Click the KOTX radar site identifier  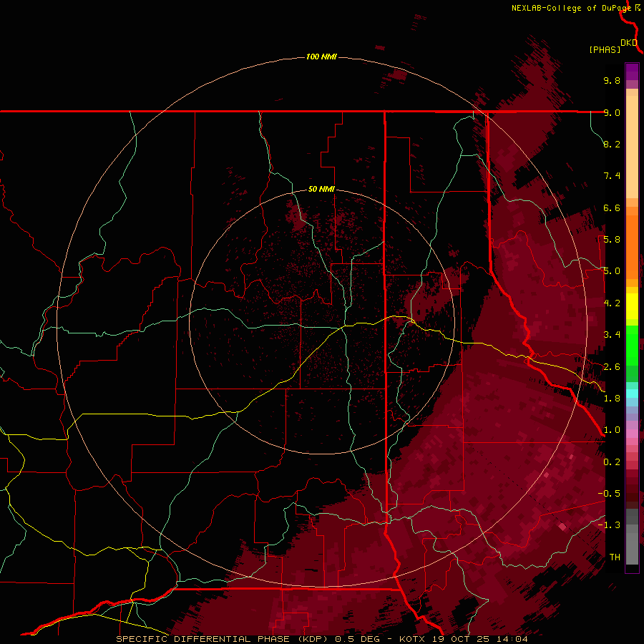pyautogui.click(x=413, y=639)
